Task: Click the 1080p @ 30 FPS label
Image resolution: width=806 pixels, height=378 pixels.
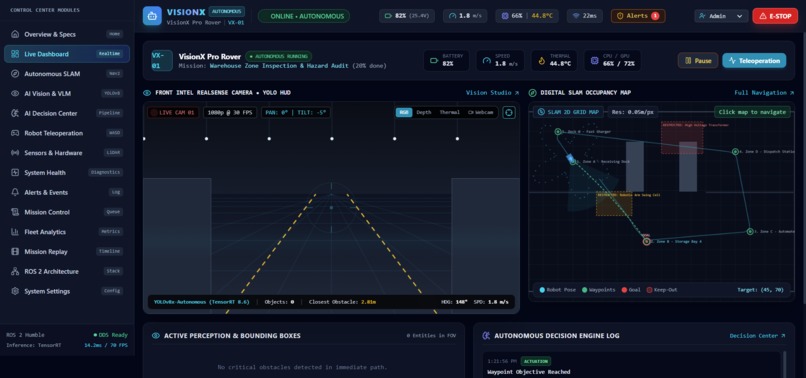Action: (230, 113)
